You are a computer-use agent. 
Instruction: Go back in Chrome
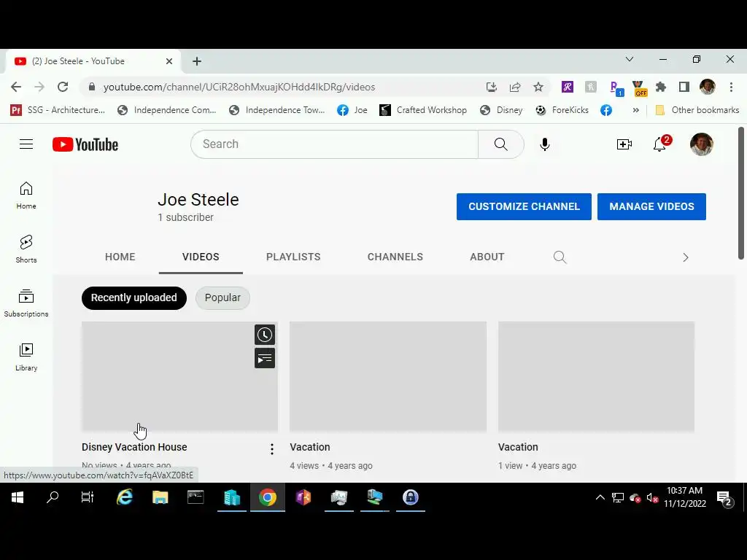coord(16,87)
